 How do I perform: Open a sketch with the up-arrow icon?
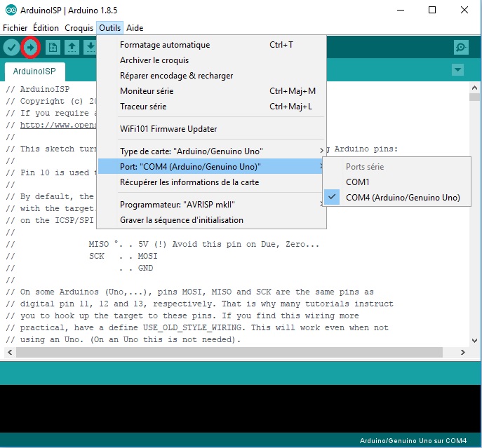coord(72,48)
